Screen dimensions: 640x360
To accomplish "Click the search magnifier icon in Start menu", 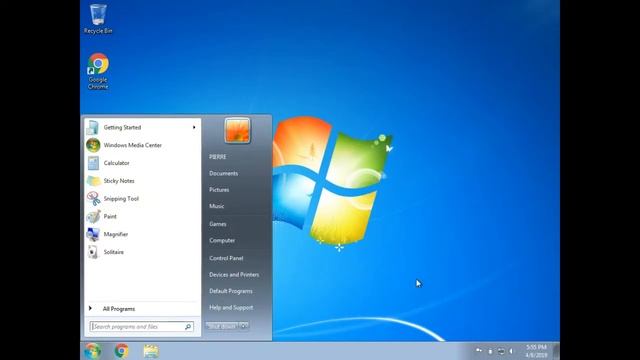I will click(188, 327).
